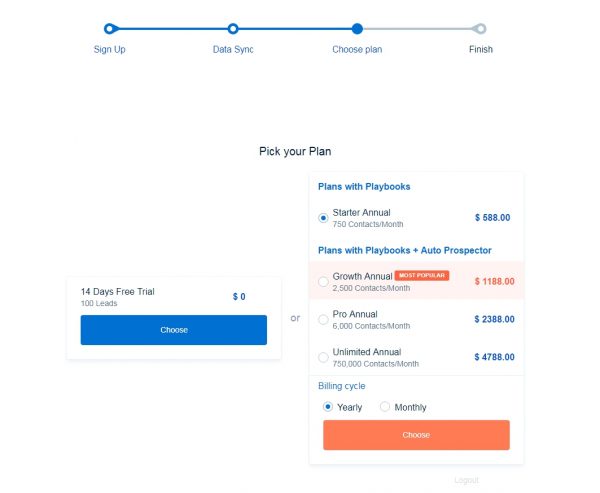
Task: Click the Logout link
Action: tap(466, 480)
